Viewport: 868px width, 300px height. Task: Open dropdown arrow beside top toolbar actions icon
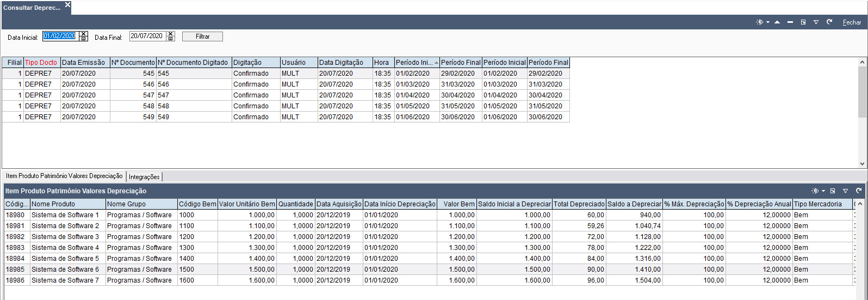pyautogui.click(x=767, y=22)
